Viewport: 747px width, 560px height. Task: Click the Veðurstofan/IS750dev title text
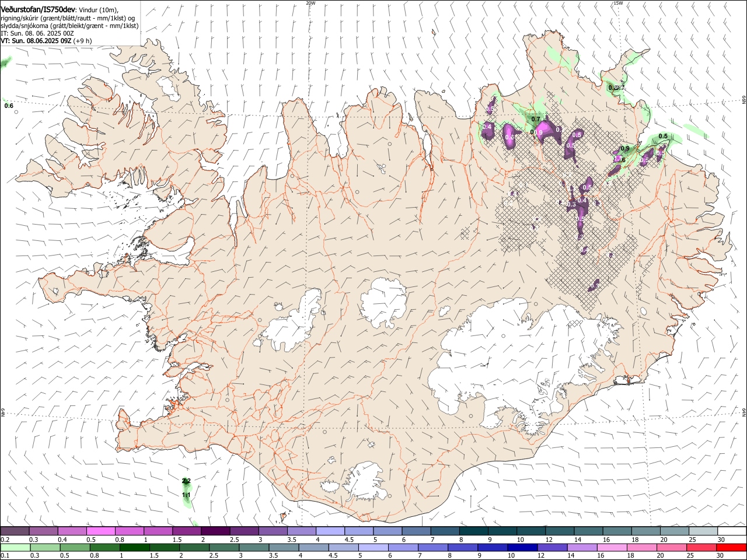(38, 9)
